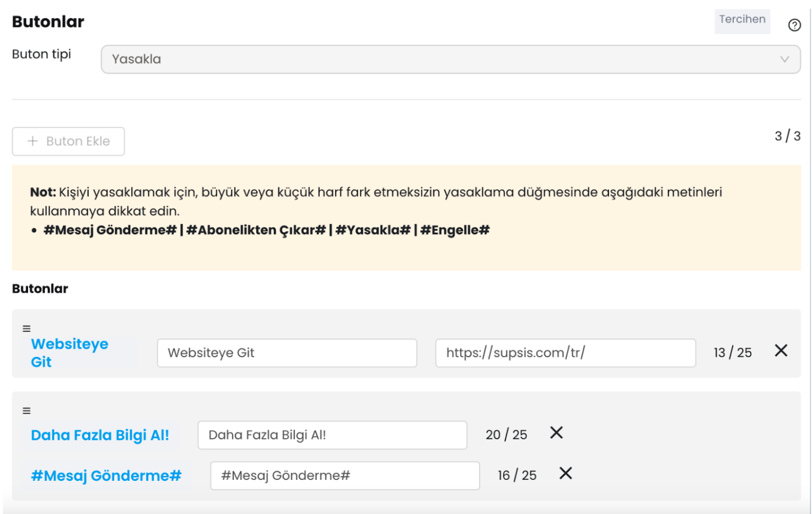Remove the Websiteye Git button row
This screenshot has height=514, width=812.
pyautogui.click(x=781, y=351)
